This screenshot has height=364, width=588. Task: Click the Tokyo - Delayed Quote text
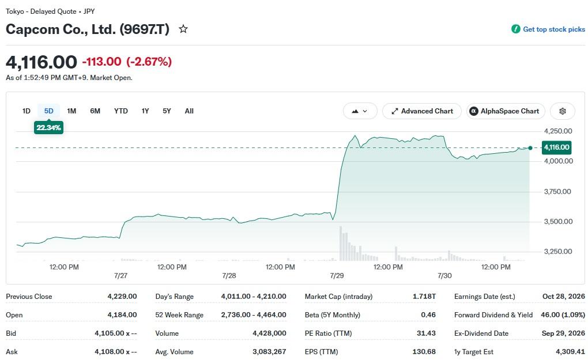click(x=42, y=12)
